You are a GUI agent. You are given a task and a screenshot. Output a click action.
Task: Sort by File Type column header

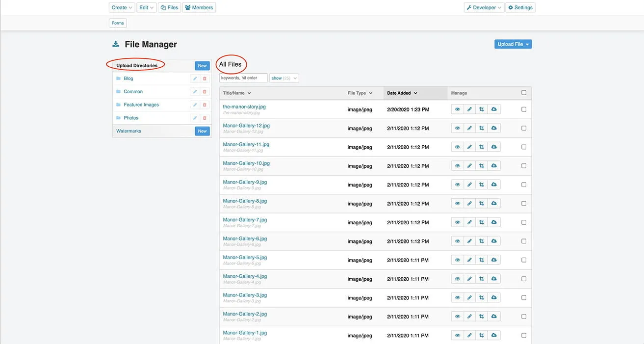pos(360,93)
